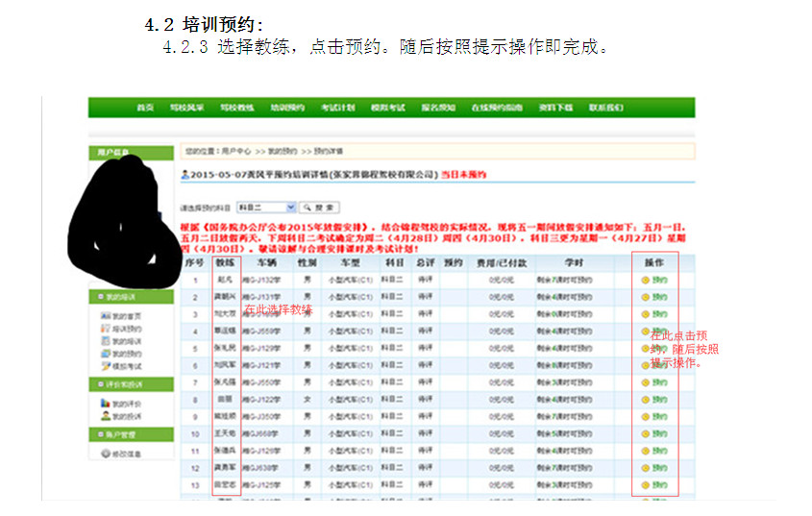The width and height of the screenshot is (812, 516).
Task: Open 模拟考试 from the sidebar
Action: pyautogui.click(x=125, y=366)
